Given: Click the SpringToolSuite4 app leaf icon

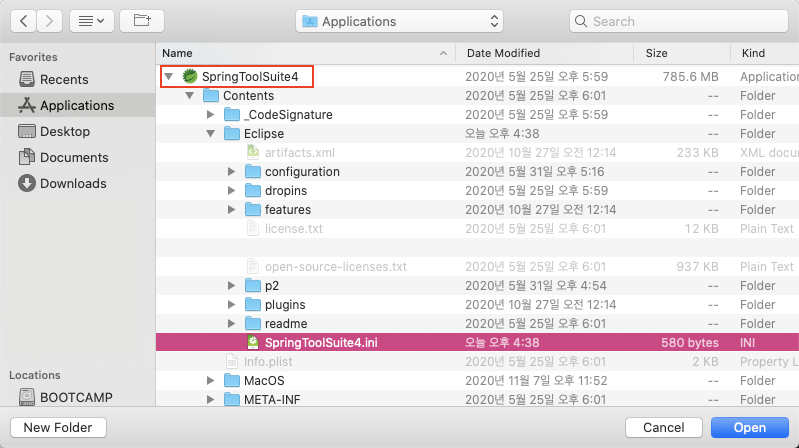Looking at the screenshot, I should (x=190, y=76).
